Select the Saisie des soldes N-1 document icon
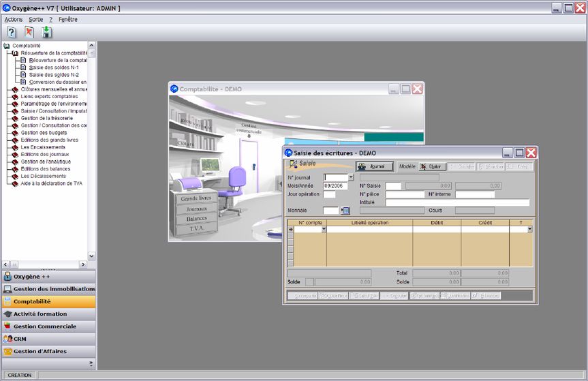This screenshot has height=381, width=588. click(23, 67)
